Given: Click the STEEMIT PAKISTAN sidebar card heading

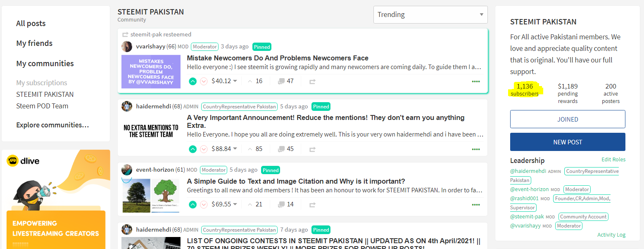Looking at the screenshot, I should pyautogui.click(x=543, y=22).
